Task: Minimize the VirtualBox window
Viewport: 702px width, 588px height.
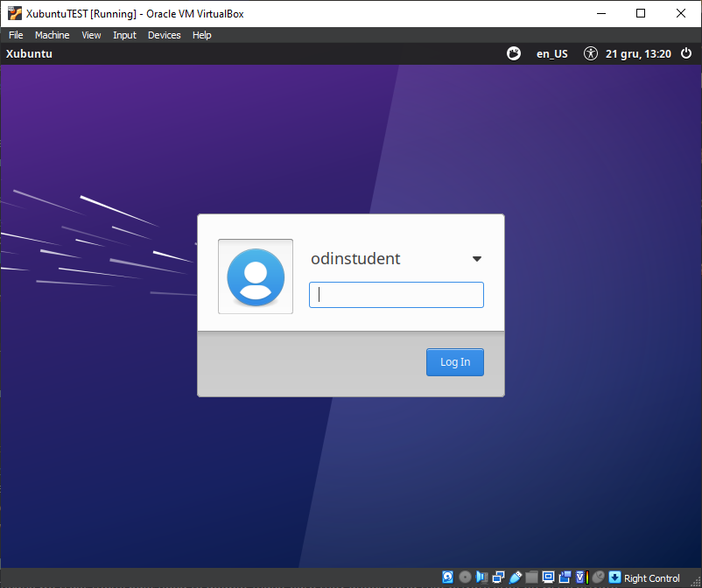Action: tap(601, 13)
